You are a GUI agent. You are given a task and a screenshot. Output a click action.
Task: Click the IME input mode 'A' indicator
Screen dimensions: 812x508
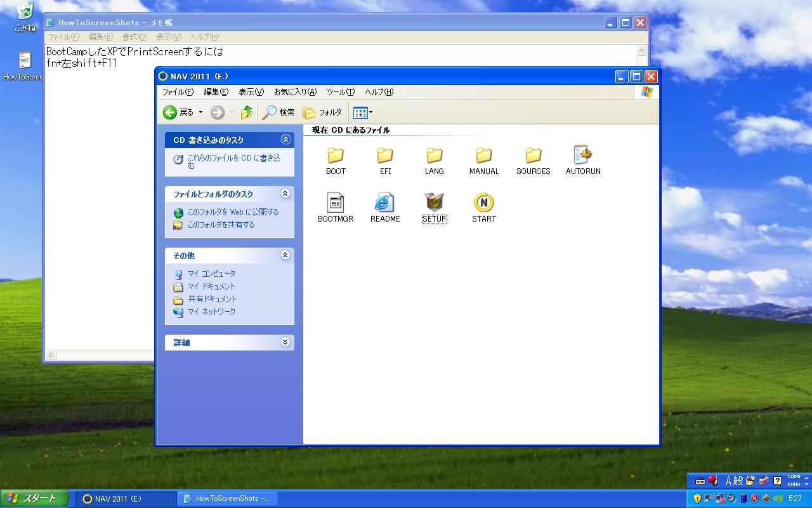tap(728, 481)
